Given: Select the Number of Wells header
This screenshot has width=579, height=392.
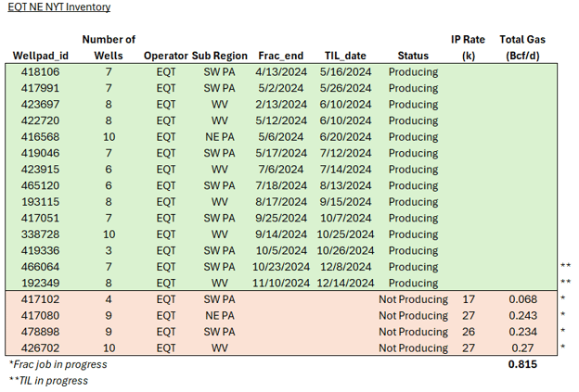Looking at the screenshot, I should pos(109,47).
